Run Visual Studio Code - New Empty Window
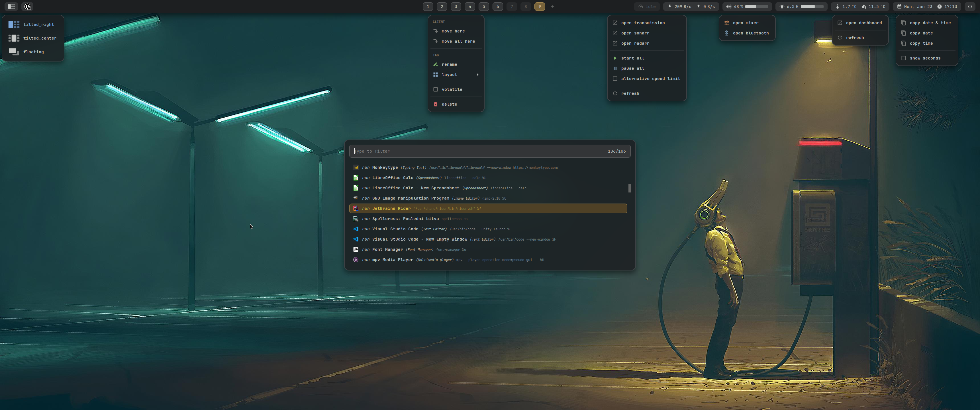 (488, 239)
